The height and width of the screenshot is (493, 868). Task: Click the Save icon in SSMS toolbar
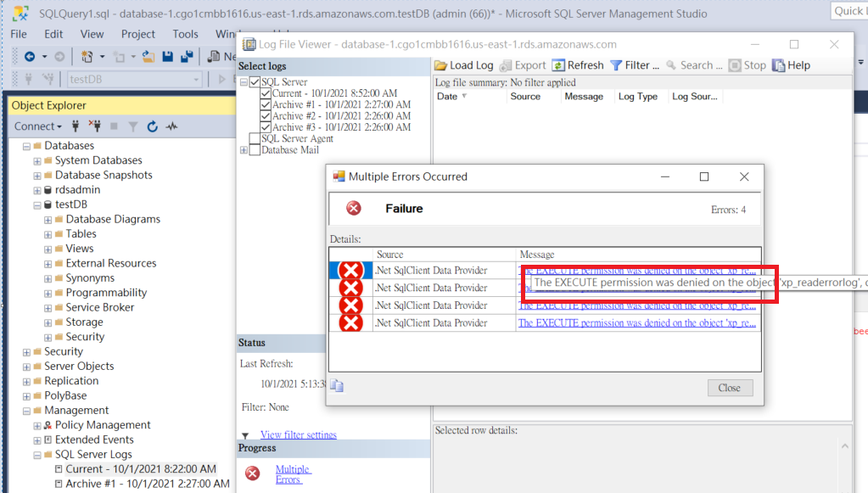(x=168, y=57)
